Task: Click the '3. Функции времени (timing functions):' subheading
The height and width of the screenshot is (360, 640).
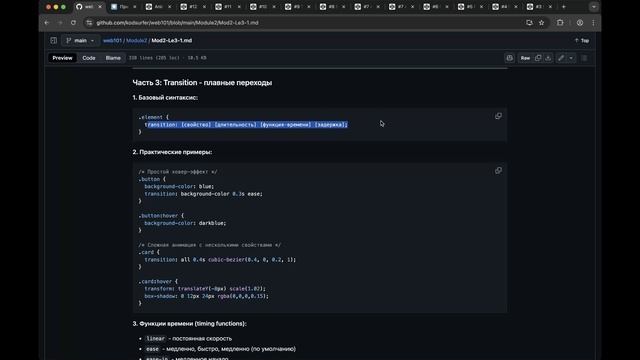Action: pos(189,323)
